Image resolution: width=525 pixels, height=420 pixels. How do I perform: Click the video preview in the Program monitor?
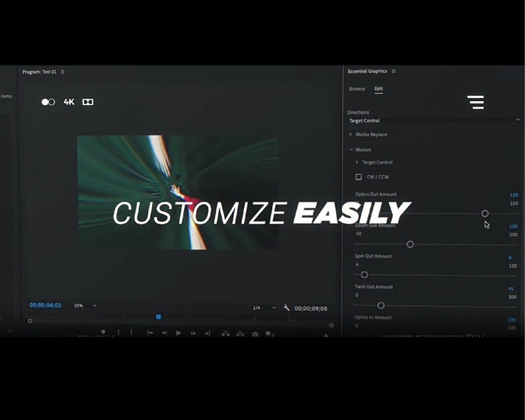click(178, 192)
